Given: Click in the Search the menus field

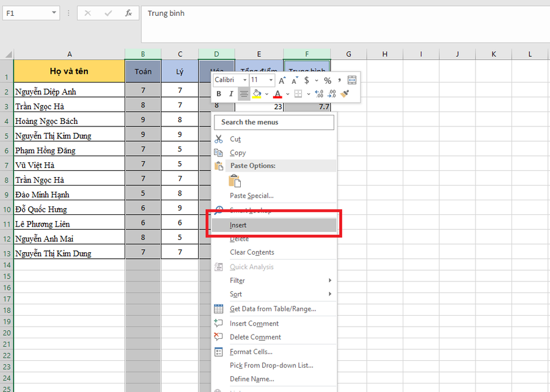Looking at the screenshot, I should (x=274, y=122).
